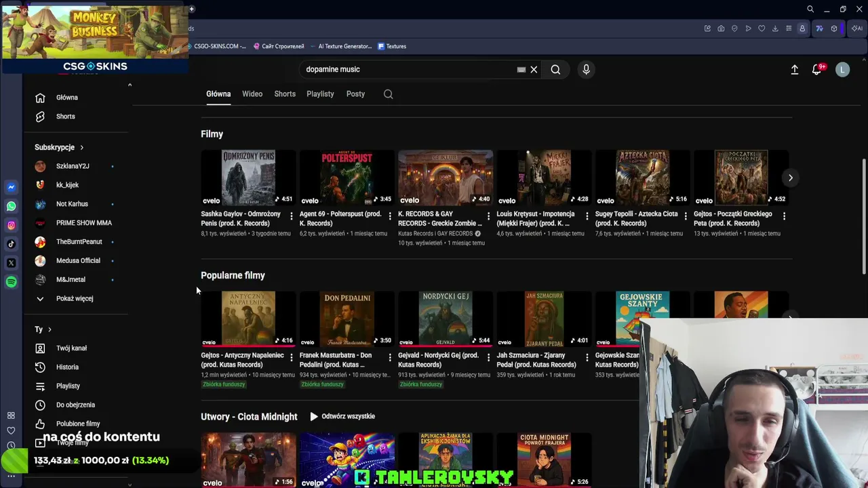Open the account avatar menu
Screen dimensions: 868x488
843,69
